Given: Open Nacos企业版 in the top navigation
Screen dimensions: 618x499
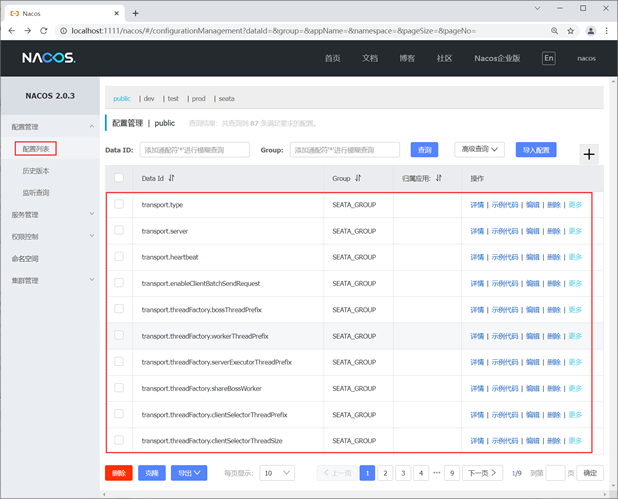Looking at the screenshot, I should click(497, 58).
